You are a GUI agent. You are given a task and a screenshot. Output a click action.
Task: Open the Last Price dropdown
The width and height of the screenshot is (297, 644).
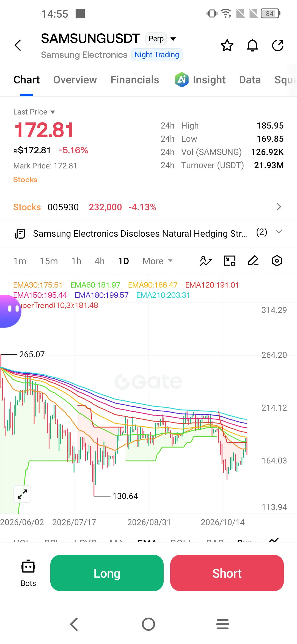tap(34, 112)
